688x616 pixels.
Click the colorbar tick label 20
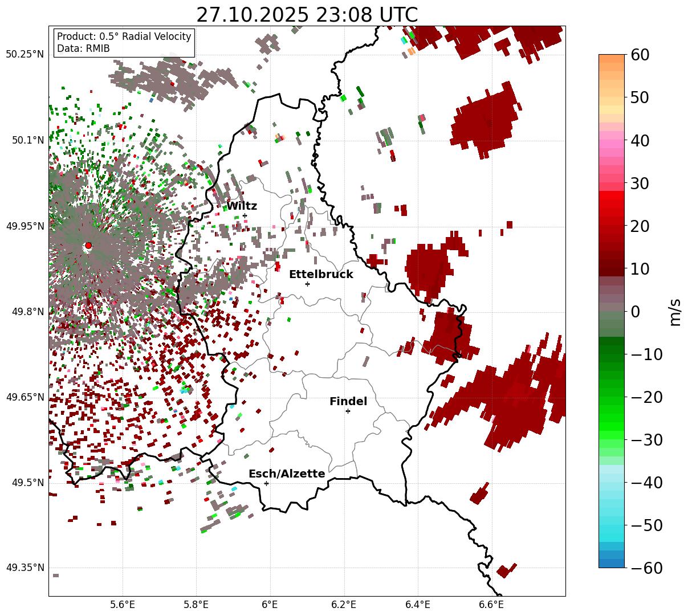(640, 226)
